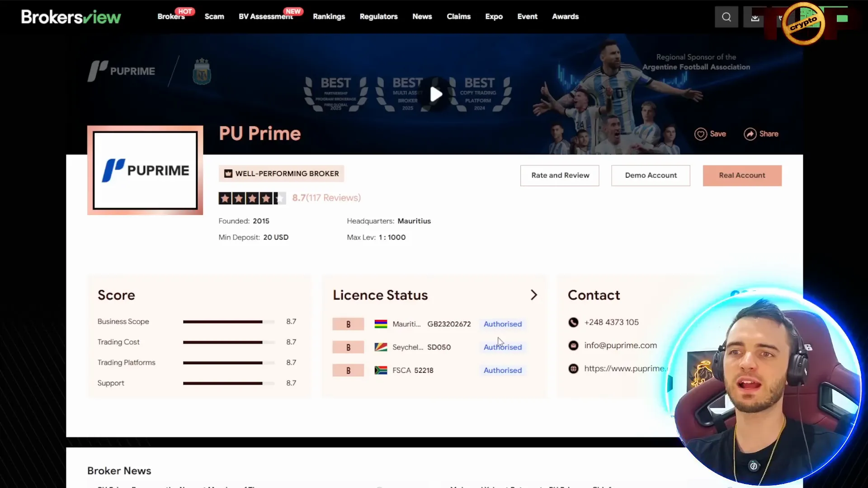Image resolution: width=868 pixels, height=488 pixels.
Task: Click the info@puprime.com email link
Action: (621, 345)
